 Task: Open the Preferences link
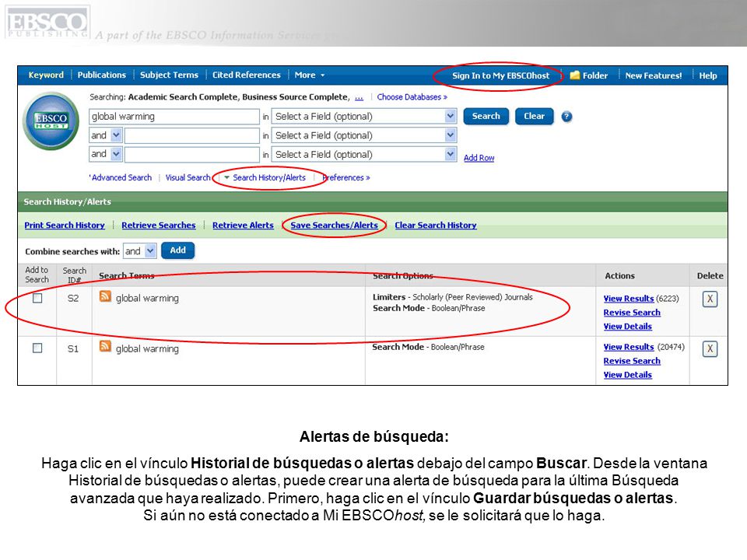pos(346,177)
